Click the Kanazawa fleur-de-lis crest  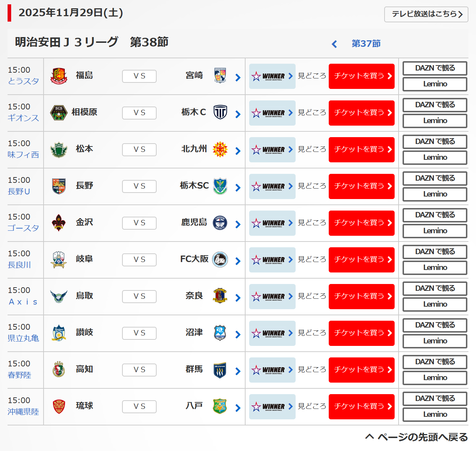(x=59, y=222)
